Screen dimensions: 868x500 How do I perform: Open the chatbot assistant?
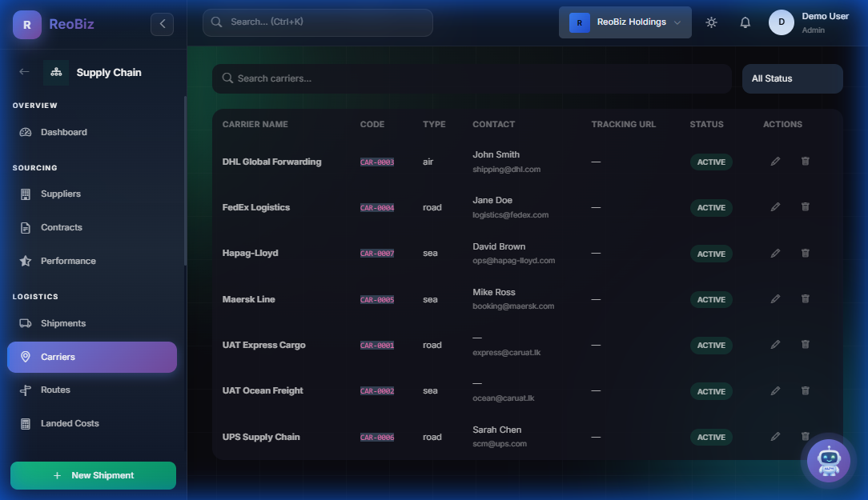coord(828,460)
